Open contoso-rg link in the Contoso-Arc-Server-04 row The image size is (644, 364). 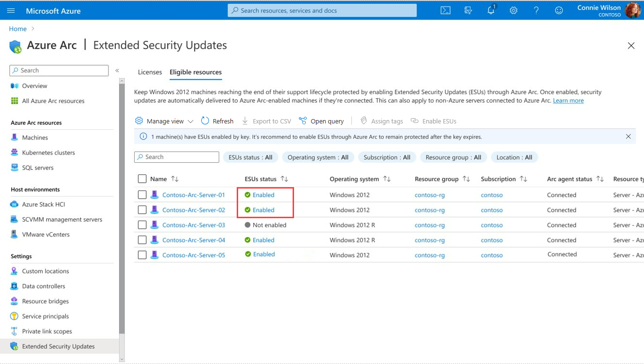[x=430, y=240]
